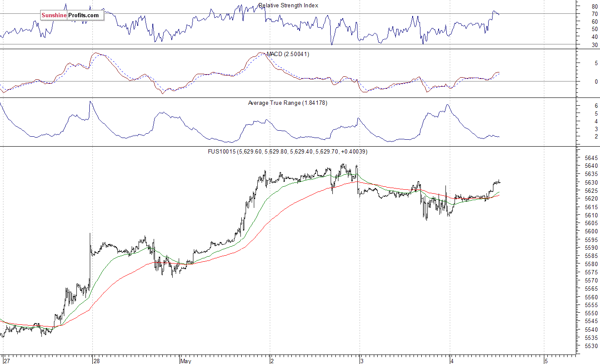
Task: Click price scale value 5540
Action: pyautogui.click(x=591, y=330)
